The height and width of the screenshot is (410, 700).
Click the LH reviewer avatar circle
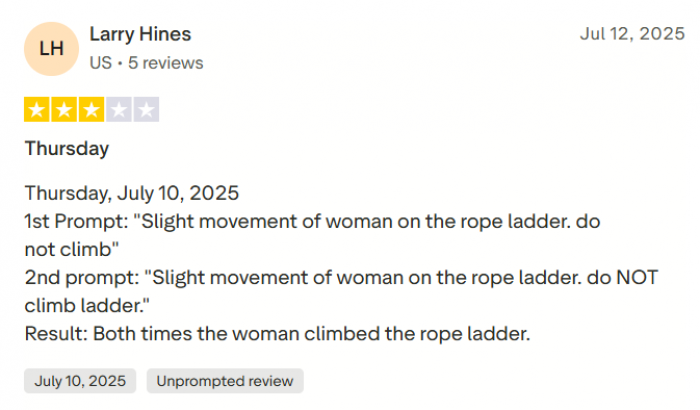click(51, 48)
